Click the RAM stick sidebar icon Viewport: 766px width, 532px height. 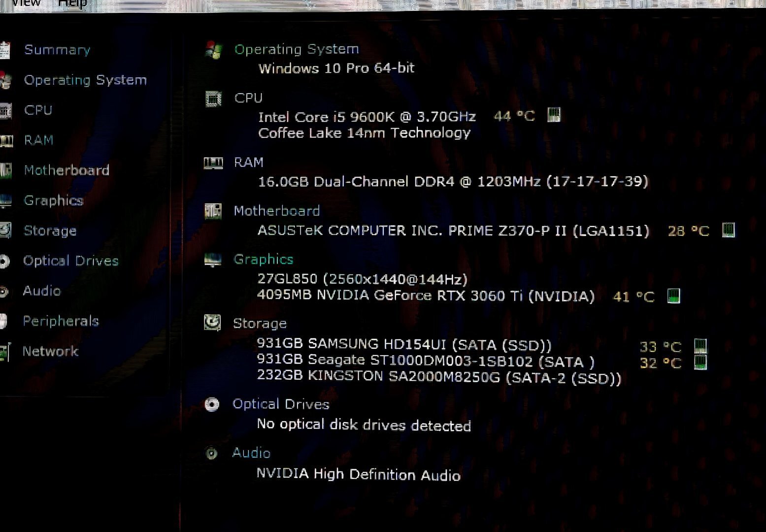point(6,141)
